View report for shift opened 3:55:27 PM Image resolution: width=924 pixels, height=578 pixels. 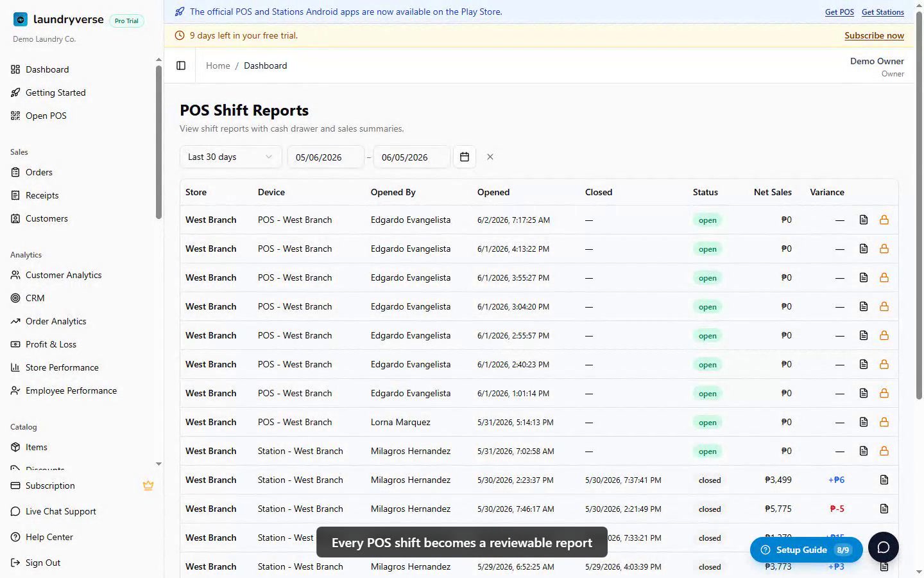[x=864, y=277]
